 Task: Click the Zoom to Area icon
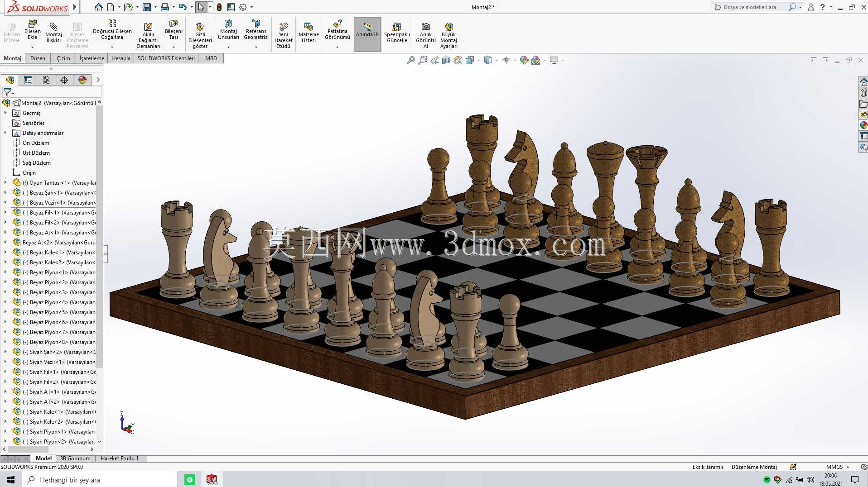click(422, 60)
